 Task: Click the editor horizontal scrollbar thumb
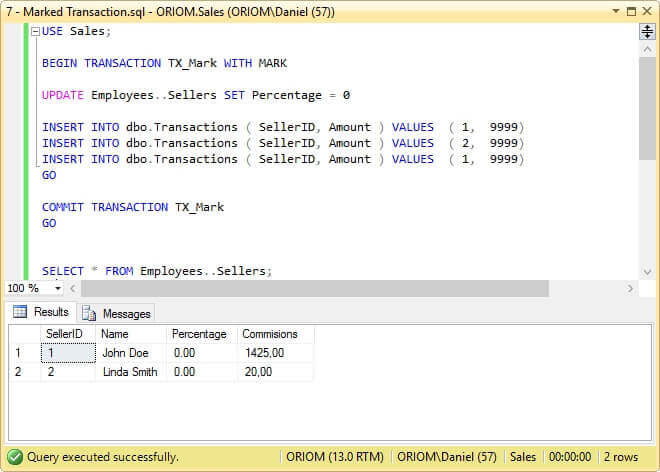(315, 288)
